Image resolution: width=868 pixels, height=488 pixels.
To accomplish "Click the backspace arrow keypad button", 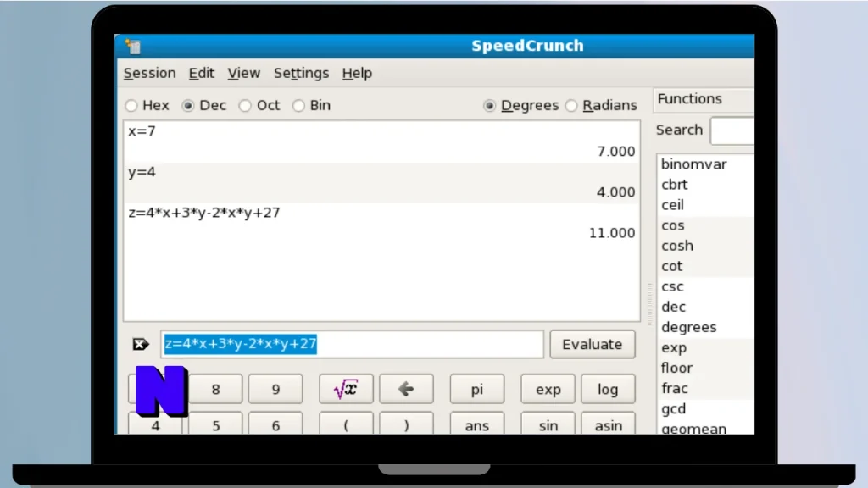I will (x=406, y=389).
